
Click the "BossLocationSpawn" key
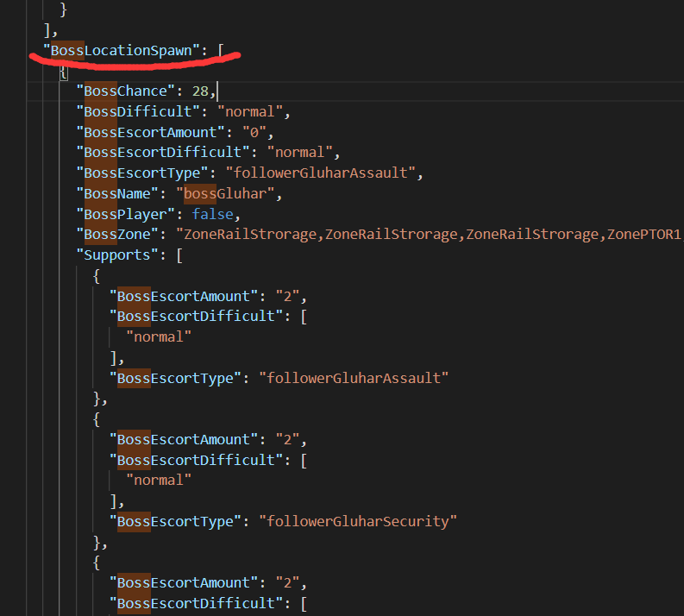122,51
